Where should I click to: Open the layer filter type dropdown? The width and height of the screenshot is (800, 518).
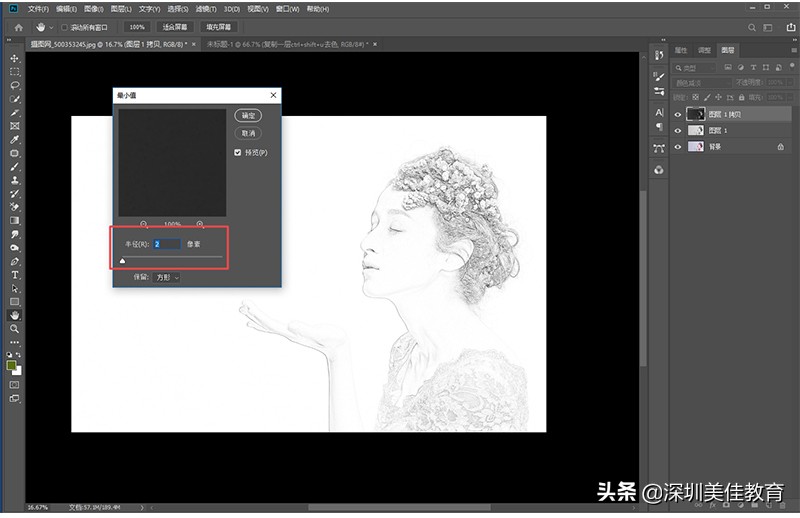point(695,68)
